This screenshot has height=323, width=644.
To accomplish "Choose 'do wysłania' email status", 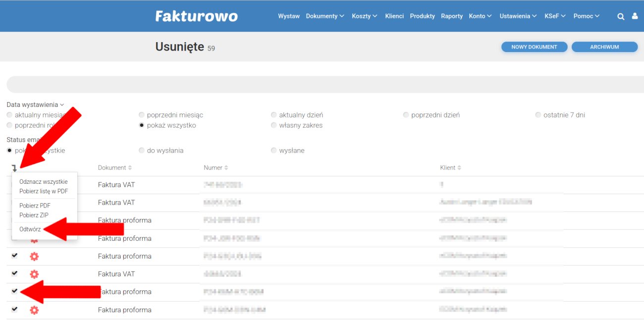I will click(142, 151).
